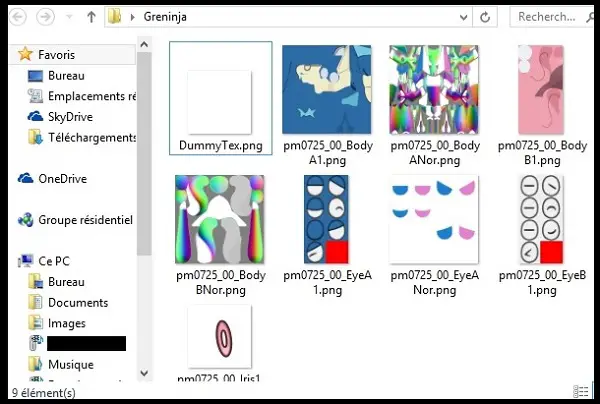
Task: Open recent locations dropdown arrow
Action: coord(69,17)
